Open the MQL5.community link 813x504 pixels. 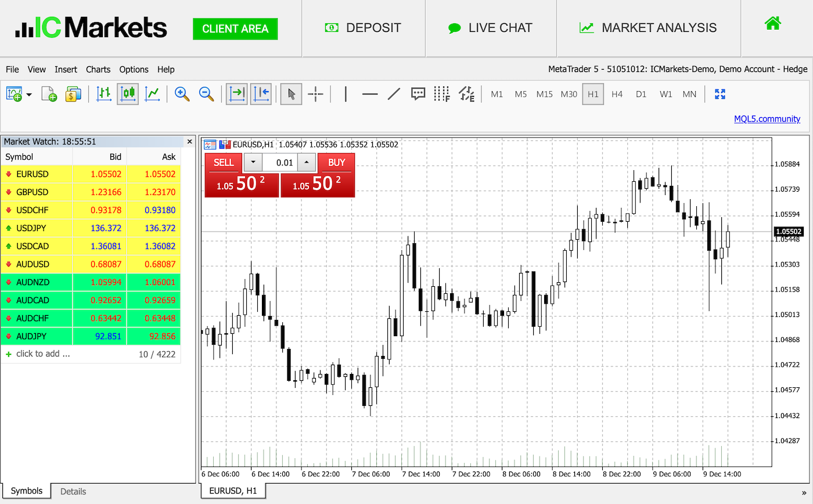pos(767,118)
